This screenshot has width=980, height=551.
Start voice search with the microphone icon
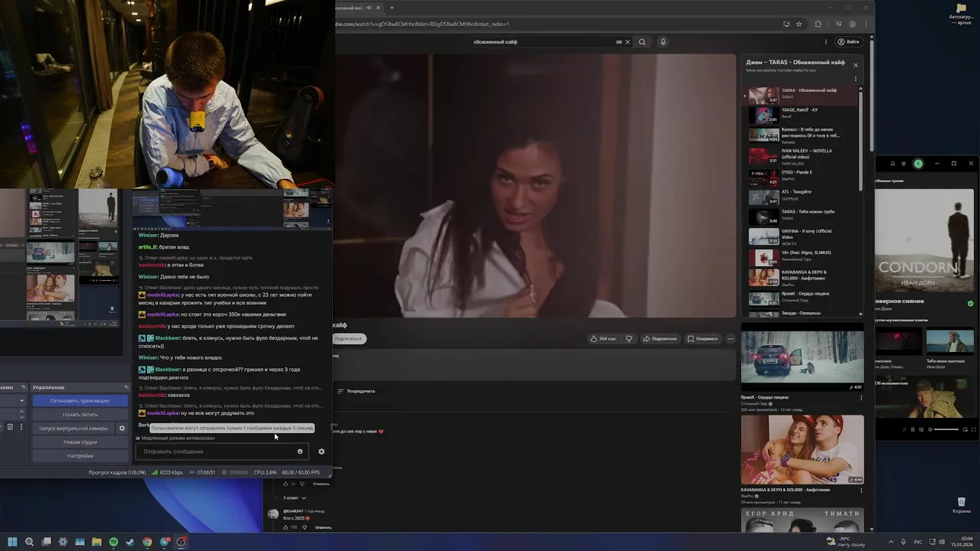(x=663, y=42)
